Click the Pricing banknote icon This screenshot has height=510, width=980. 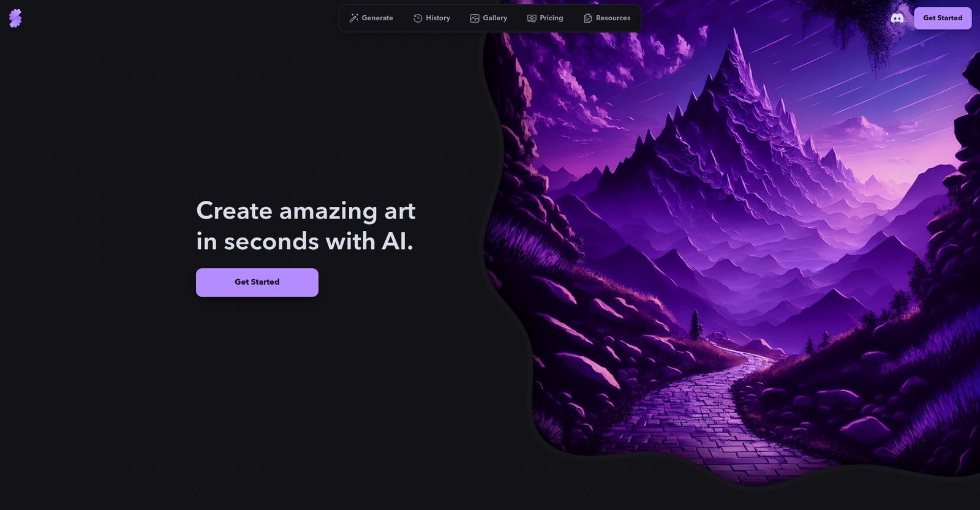[532, 18]
